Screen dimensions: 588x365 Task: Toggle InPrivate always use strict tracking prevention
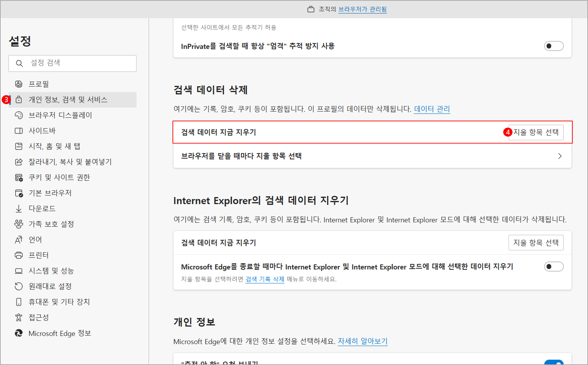[x=553, y=46]
